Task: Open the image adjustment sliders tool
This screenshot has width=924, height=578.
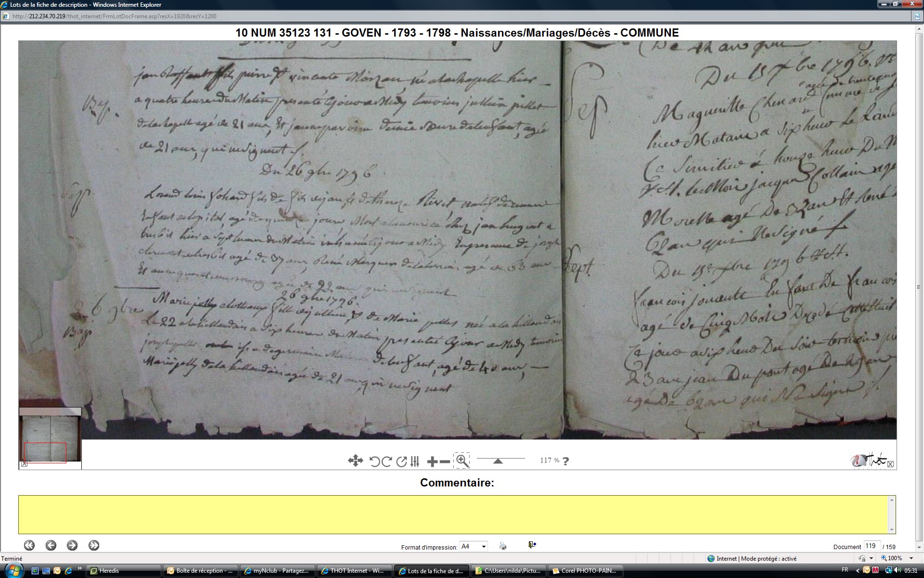Action: pos(415,461)
